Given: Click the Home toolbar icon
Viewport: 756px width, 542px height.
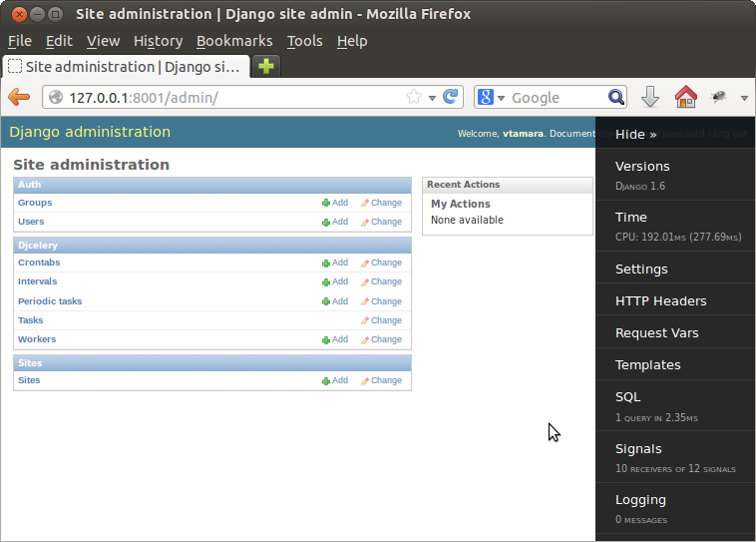Looking at the screenshot, I should click(685, 97).
